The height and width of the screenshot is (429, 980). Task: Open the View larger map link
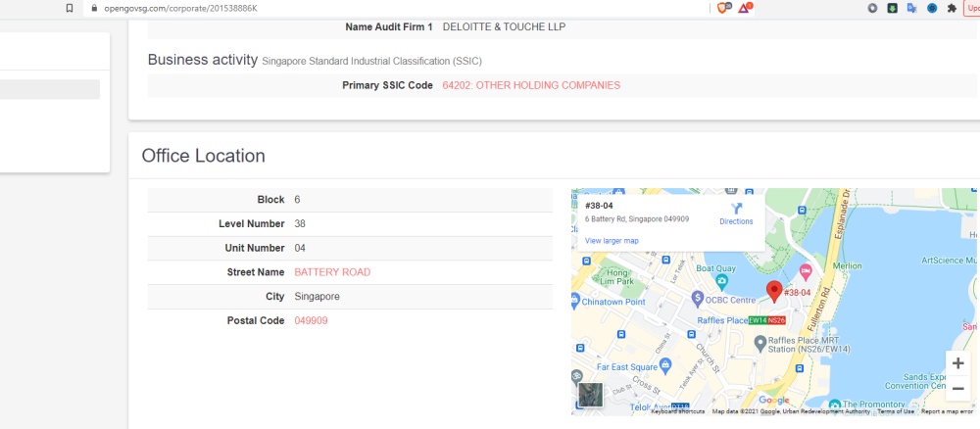tap(612, 240)
